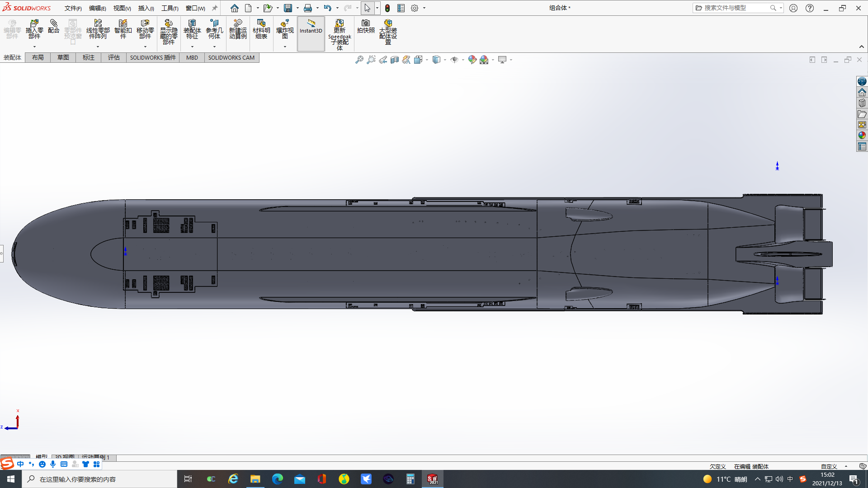Open the Section View tool
The height and width of the screenshot is (488, 868).
point(394,60)
